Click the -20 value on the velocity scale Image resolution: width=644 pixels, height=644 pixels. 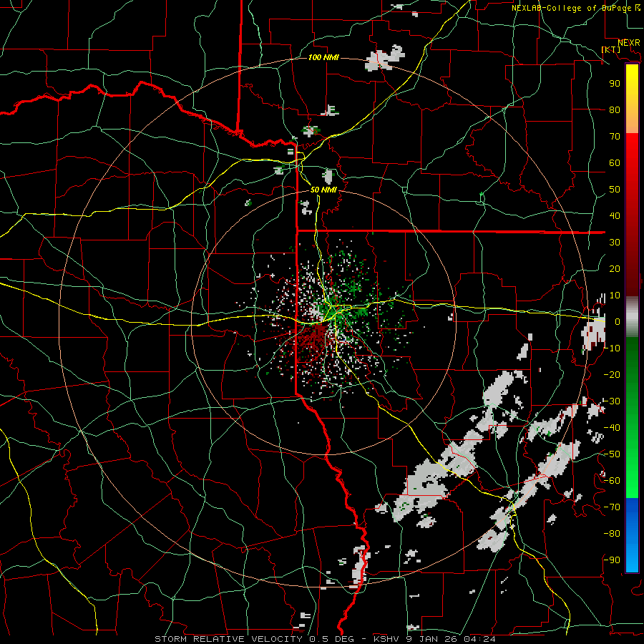pos(612,374)
